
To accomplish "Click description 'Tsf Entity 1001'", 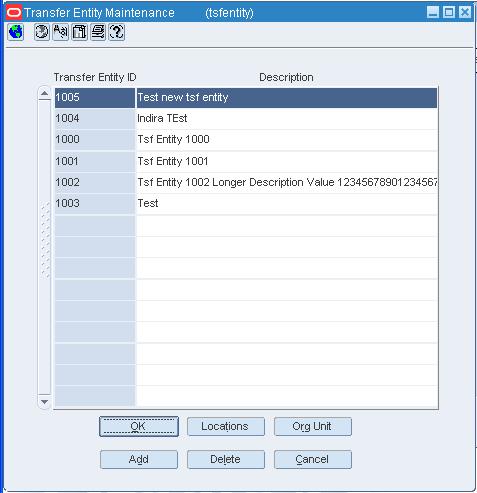I will click(287, 162).
